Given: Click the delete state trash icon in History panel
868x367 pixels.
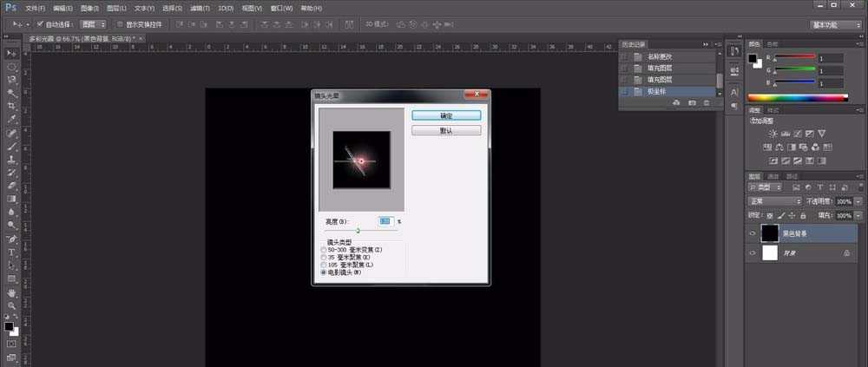Looking at the screenshot, I should (x=707, y=102).
